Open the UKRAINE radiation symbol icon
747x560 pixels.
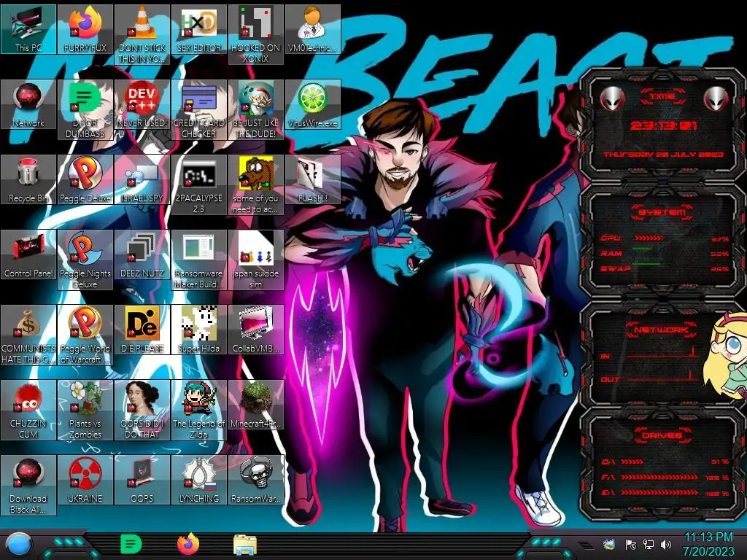tap(85, 480)
